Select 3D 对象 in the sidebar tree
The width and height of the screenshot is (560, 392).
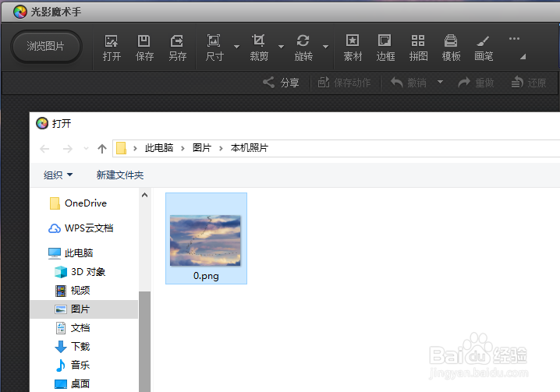tap(87, 272)
